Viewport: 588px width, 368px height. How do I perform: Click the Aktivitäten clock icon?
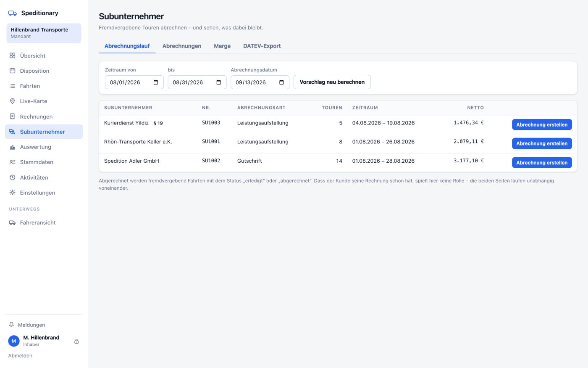coord(13,177)
